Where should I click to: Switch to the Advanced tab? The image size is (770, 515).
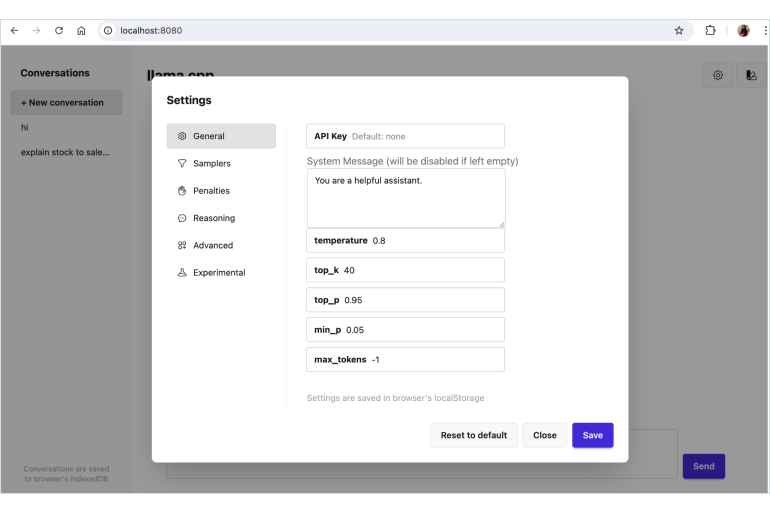221,245
